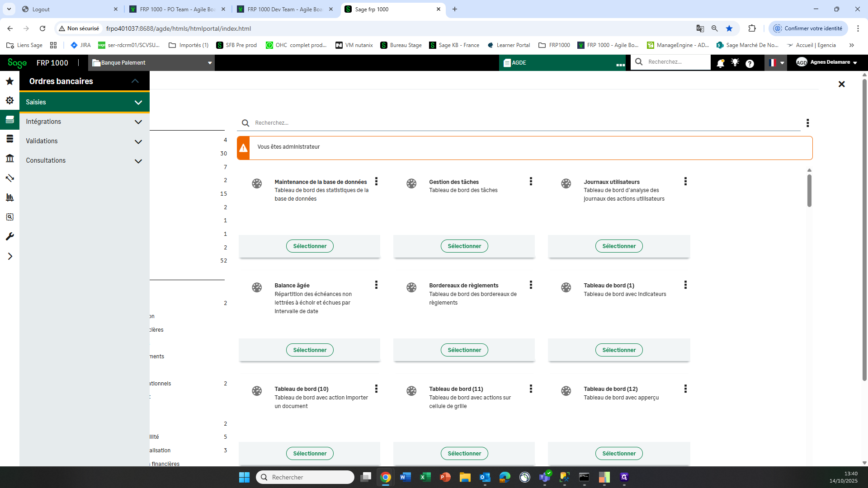The height and width of the screenshot is (488, 868).
Task: Expand the sidebar with the arrow icon
Action: [9, 256]
